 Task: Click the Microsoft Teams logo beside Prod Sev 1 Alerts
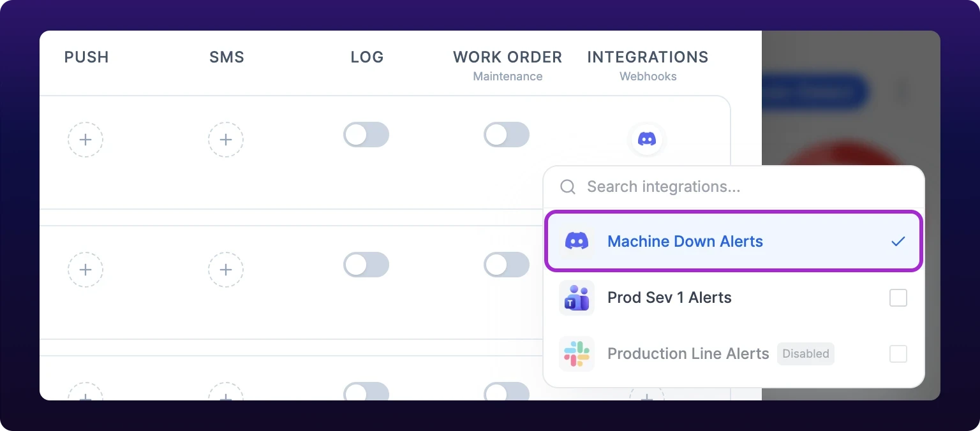[x=577, y=298]
